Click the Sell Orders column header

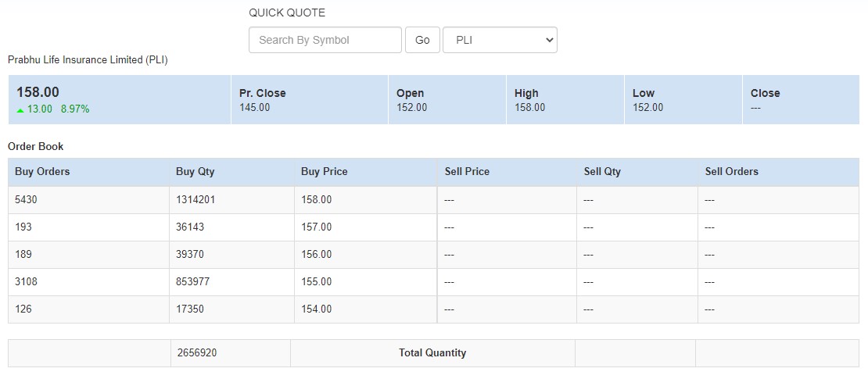pos(731,172)
